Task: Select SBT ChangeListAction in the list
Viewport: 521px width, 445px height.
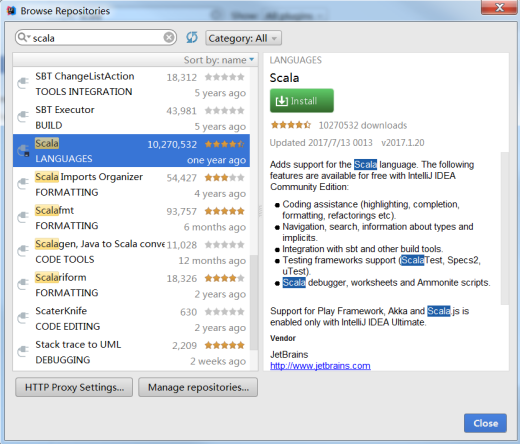Action: point(131,84)
